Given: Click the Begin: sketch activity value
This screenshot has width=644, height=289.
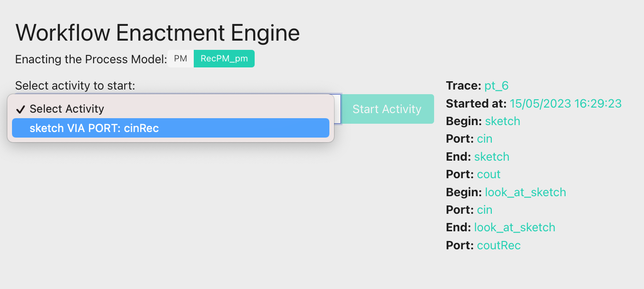Looking at the screenshot, I should pyautogui.click(x=502, y=121).
